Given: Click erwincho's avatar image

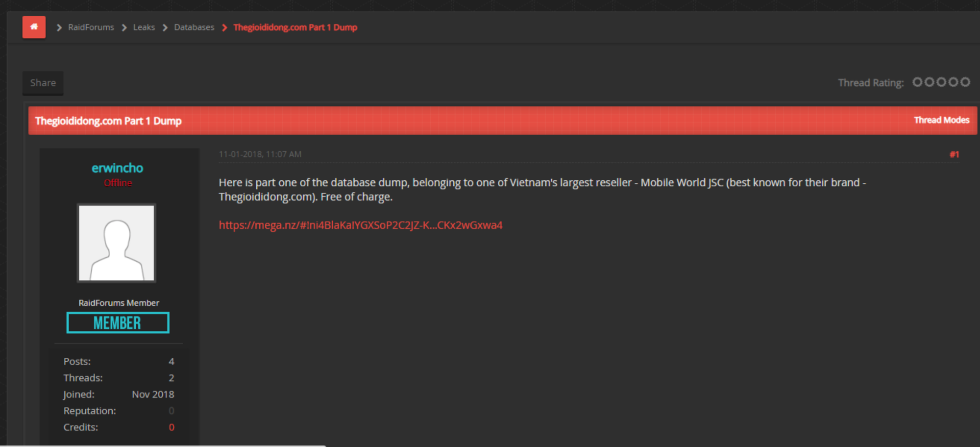Looking at the screenshot, I should [117, 243].
